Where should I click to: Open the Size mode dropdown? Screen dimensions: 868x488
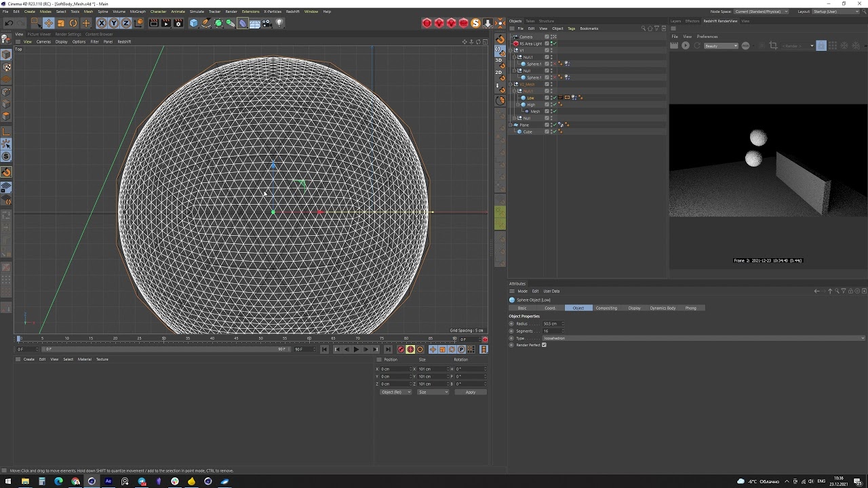coord(433,392)
